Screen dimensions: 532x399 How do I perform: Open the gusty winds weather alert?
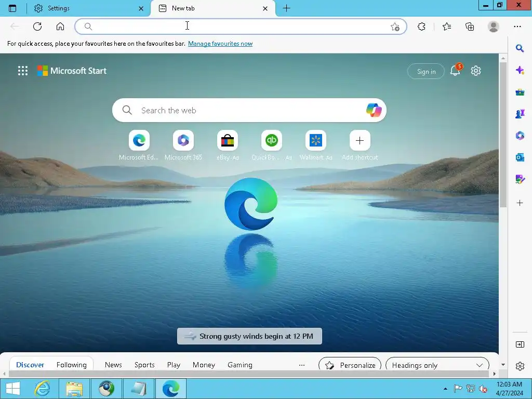(x=249, y=336)
